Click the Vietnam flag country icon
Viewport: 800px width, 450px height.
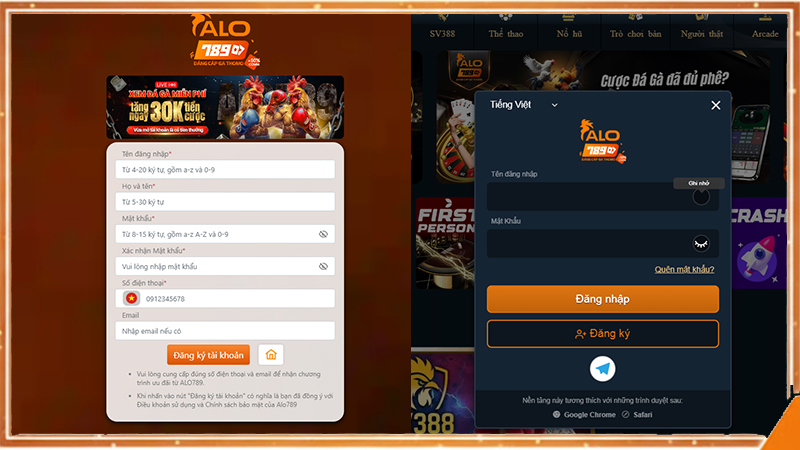tap(132, 298)
